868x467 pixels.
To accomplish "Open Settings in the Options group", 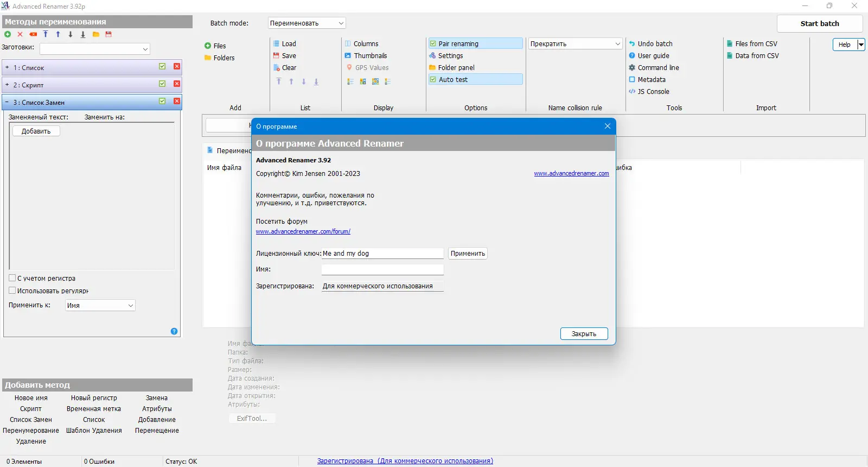I will pos(446,56).
